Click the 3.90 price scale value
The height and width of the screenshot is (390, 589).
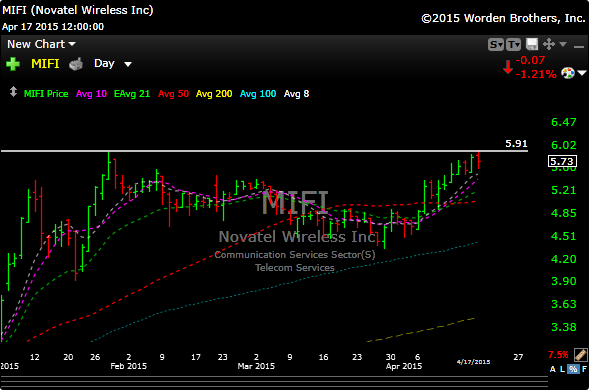[563, 281]
